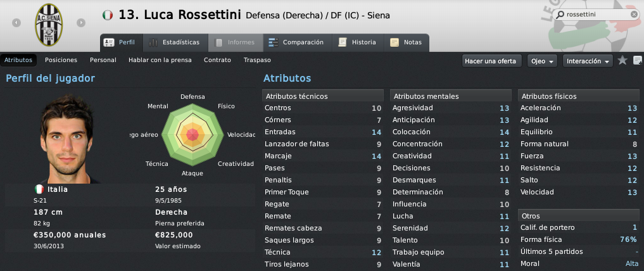Open the Contrato section
This screenshot has width=644, height=271.
coord(217,60)
